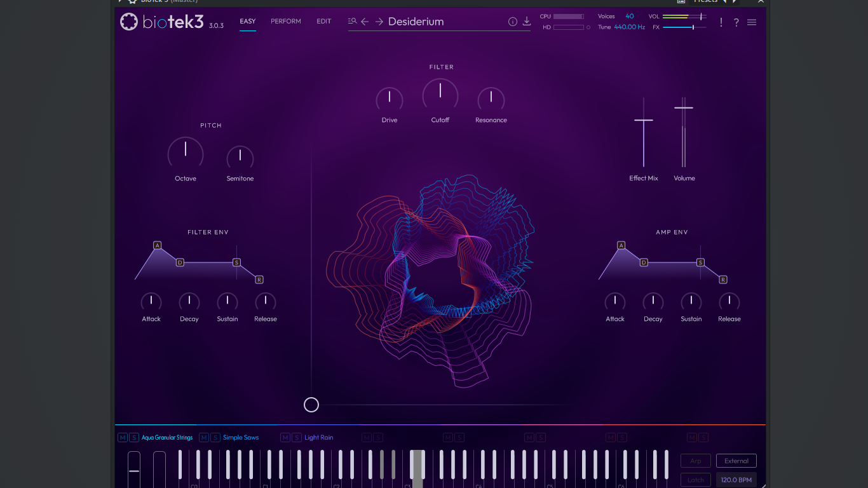
Task: Toggle the Arp button
Action: pyautogui.click(x=696, y=461)
